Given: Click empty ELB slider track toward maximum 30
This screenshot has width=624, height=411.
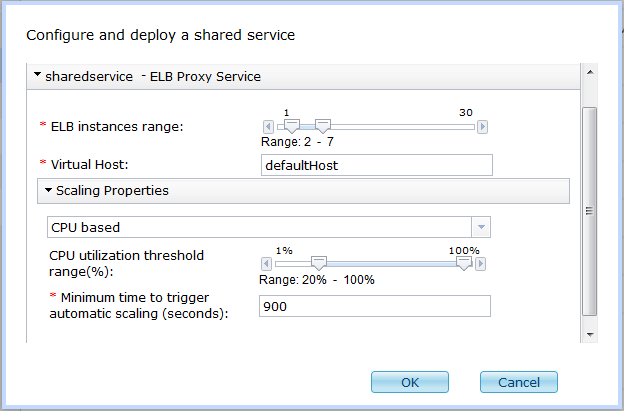Looking at the screenshot, I should click(402, 127).
